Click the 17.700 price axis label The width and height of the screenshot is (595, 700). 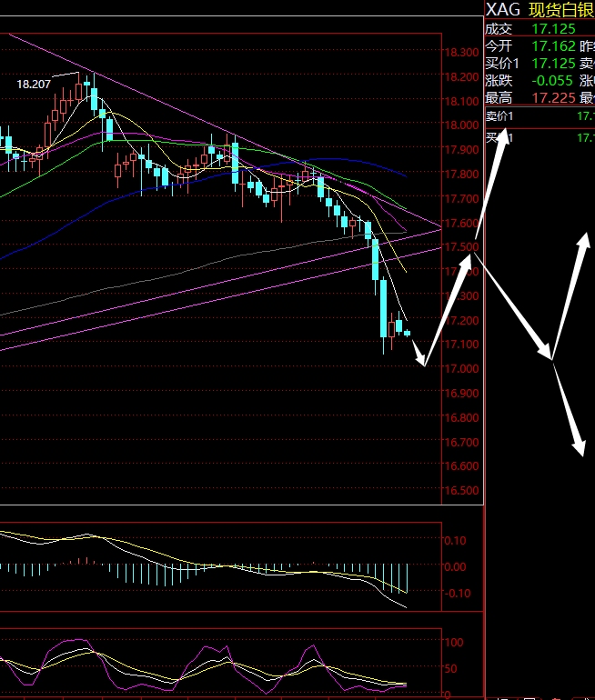(x=462, y=198)
